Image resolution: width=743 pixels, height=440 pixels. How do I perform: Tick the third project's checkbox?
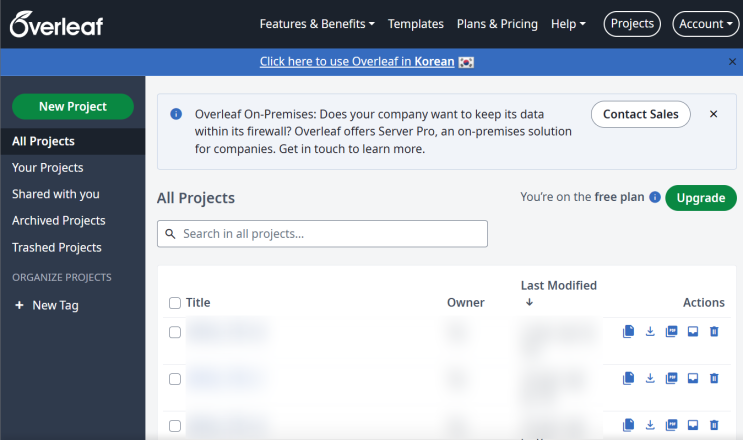[175, 426]
